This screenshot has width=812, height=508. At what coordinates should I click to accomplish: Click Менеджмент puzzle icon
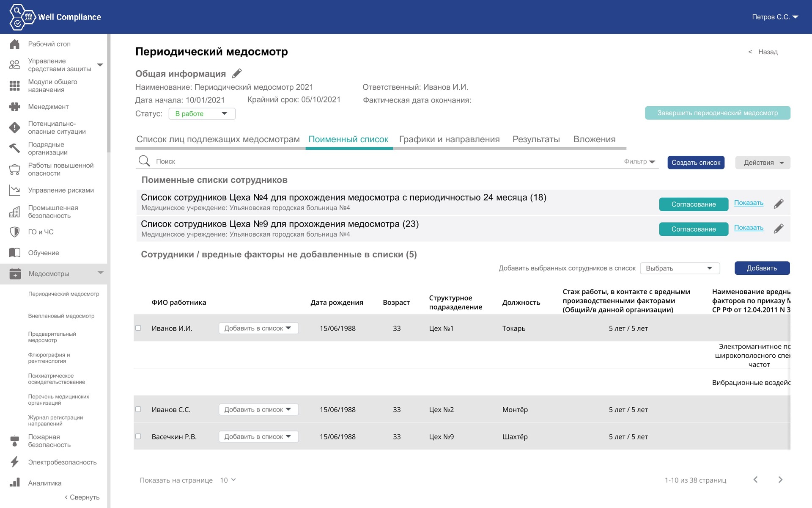15,107
